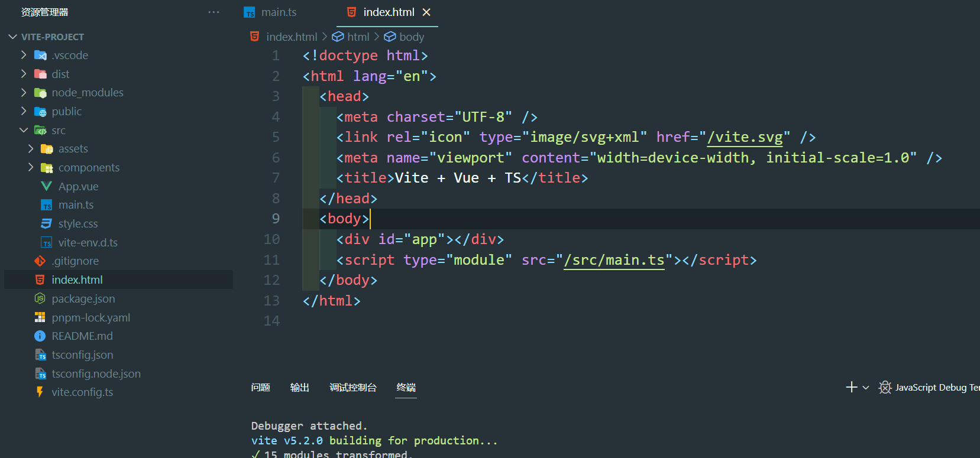This screenshot has height=458, width=980.
Task: Click line number 14 in gutter
Action: tap(271, 321)
